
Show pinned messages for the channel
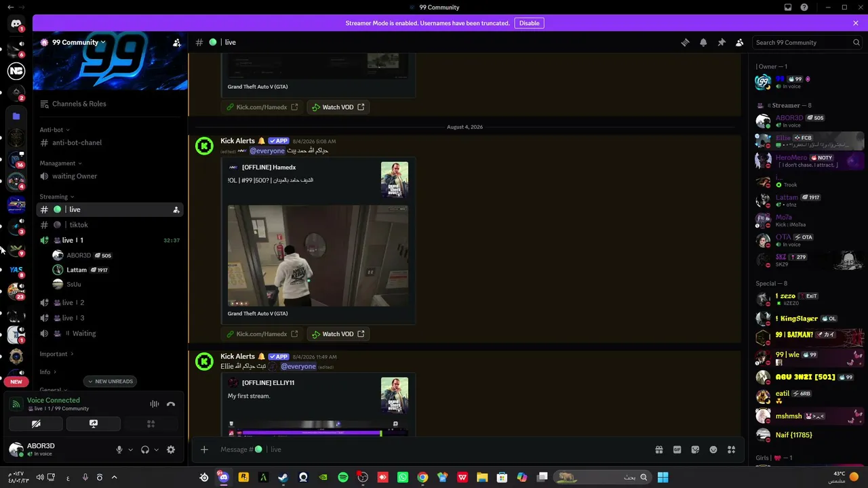coord(722,42)
